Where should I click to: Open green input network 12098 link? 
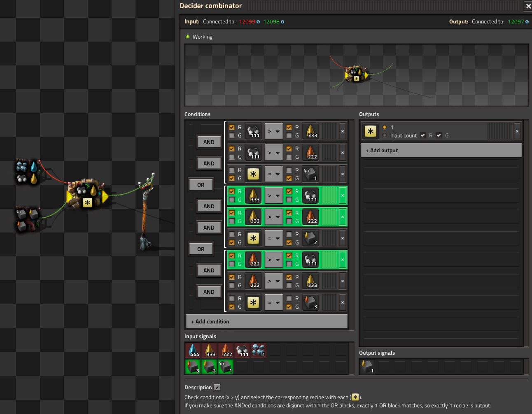pos(271,22)
